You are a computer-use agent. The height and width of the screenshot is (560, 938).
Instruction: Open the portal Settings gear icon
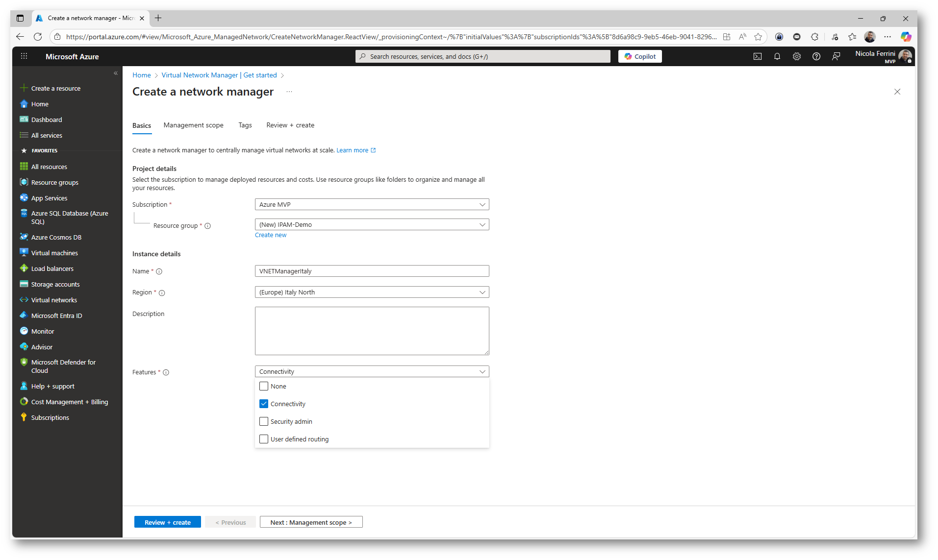pyautogui.click(x=796, y=56)
